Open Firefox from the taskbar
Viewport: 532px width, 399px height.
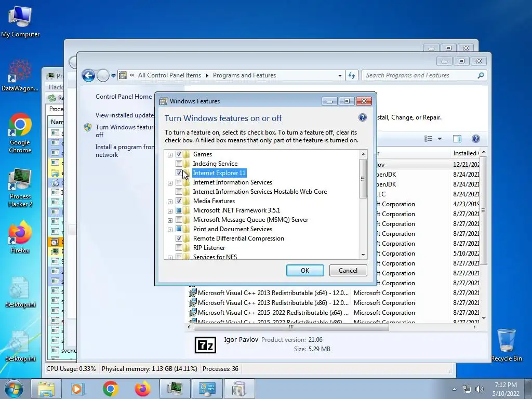click(142, 389)
